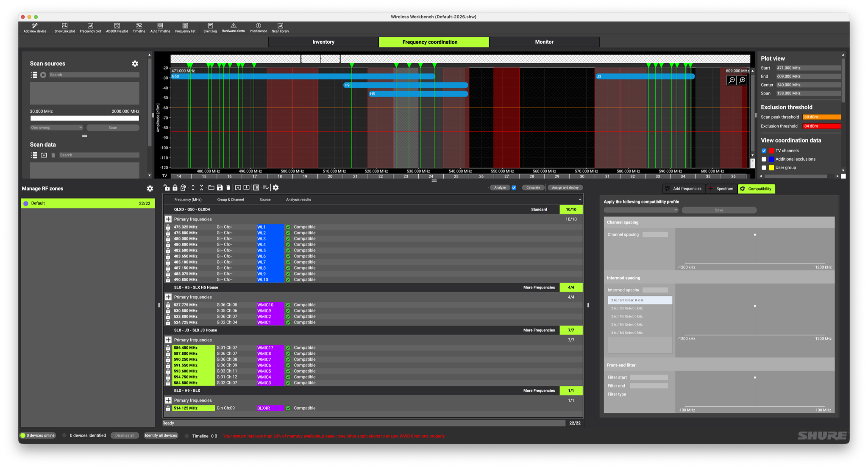
Task: Toggle the checkbox next to Analyze
Action: point(514,188)
